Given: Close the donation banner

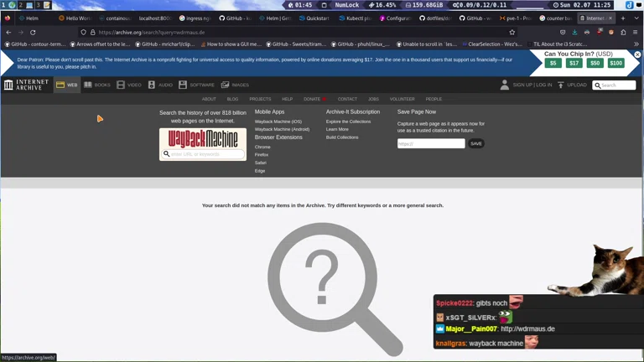Looking at the screenshot, I should pyautogui.click(x=637, y=54).
